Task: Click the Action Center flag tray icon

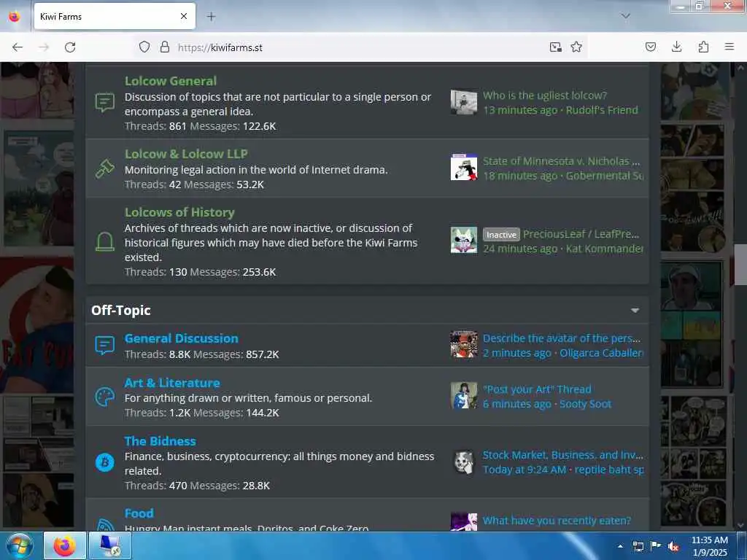Action: (x=656, y=546)
